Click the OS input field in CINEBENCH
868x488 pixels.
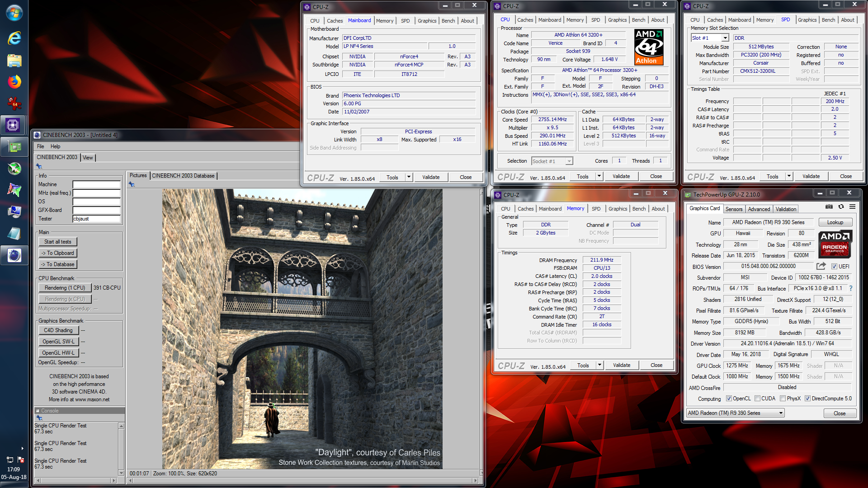[96, 202]
